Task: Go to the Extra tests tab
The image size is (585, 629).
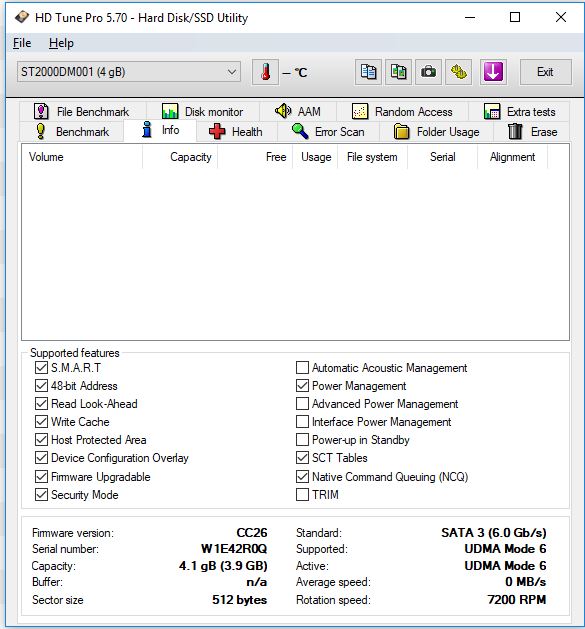Action: 520,112
